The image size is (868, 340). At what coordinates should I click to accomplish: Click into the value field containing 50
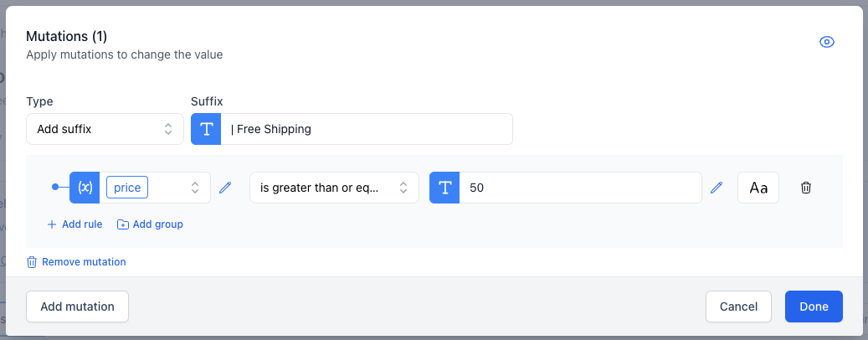pyautogui.click(x=581, y=188)
